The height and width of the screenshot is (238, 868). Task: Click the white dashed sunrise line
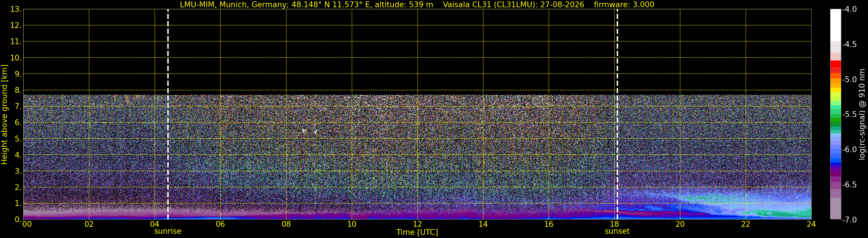(x=168, y=114)
